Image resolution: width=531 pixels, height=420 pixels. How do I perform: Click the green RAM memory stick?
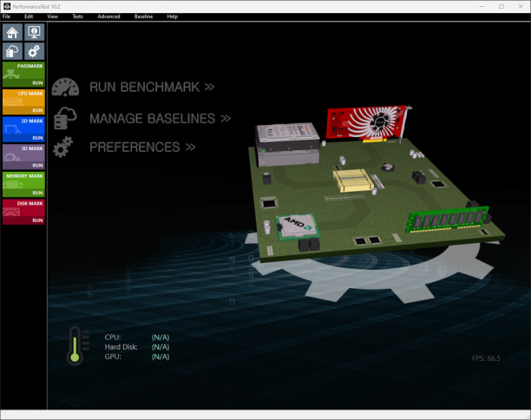pyautogui.click(x=448, y=220)
